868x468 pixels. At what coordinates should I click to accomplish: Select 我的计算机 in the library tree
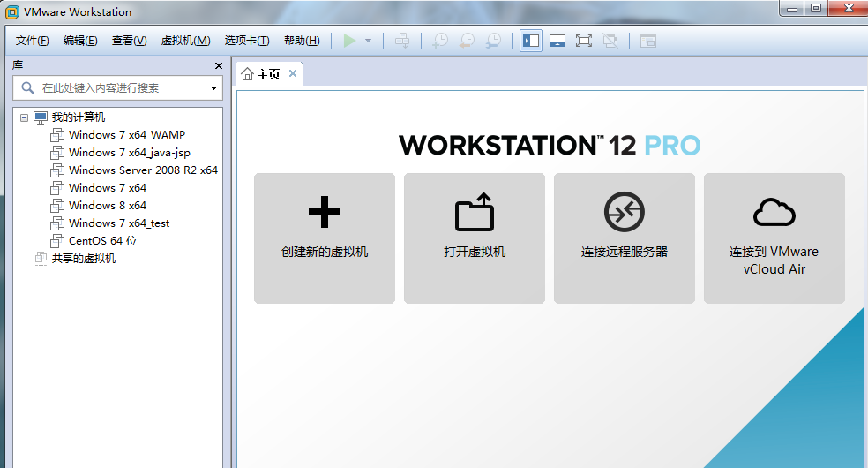pos(78,117)
